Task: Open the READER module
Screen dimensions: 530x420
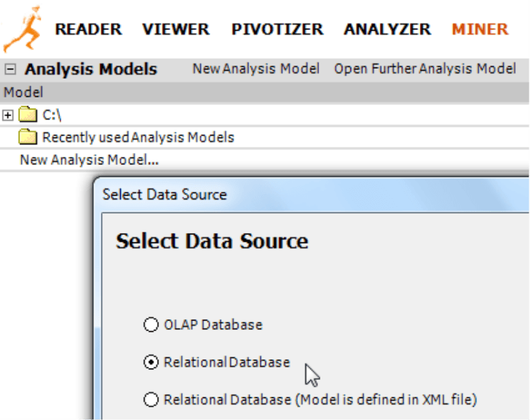Action: click(88, 29)
